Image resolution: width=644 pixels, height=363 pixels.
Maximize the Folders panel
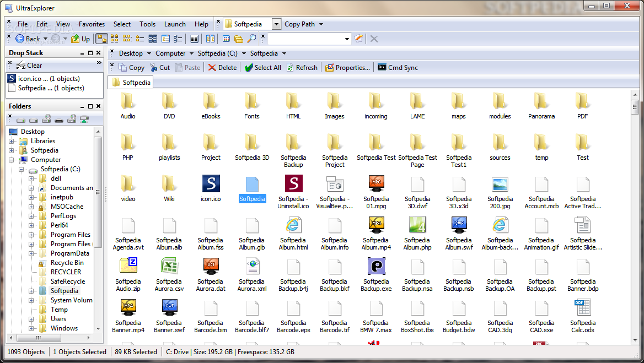90,106
